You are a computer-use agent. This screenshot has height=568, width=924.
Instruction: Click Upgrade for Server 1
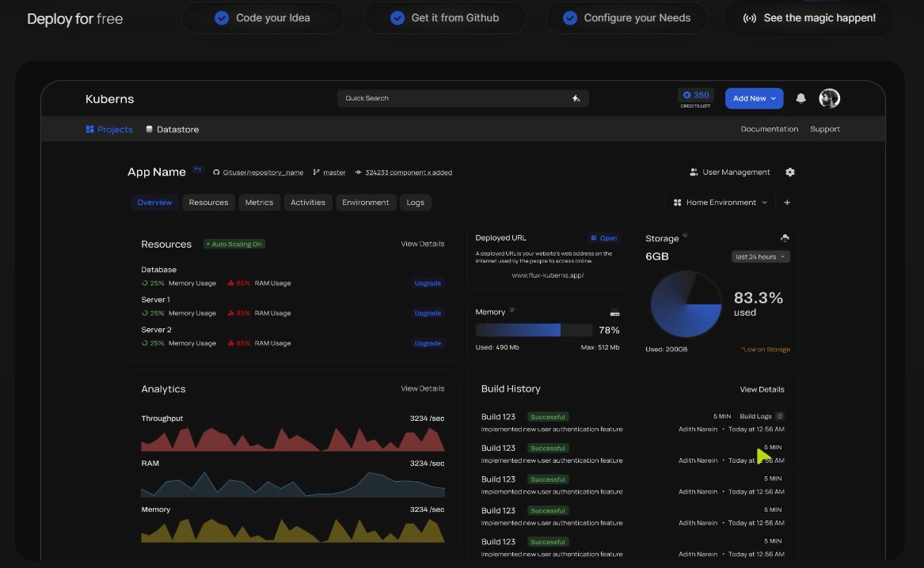pos(428,313)
